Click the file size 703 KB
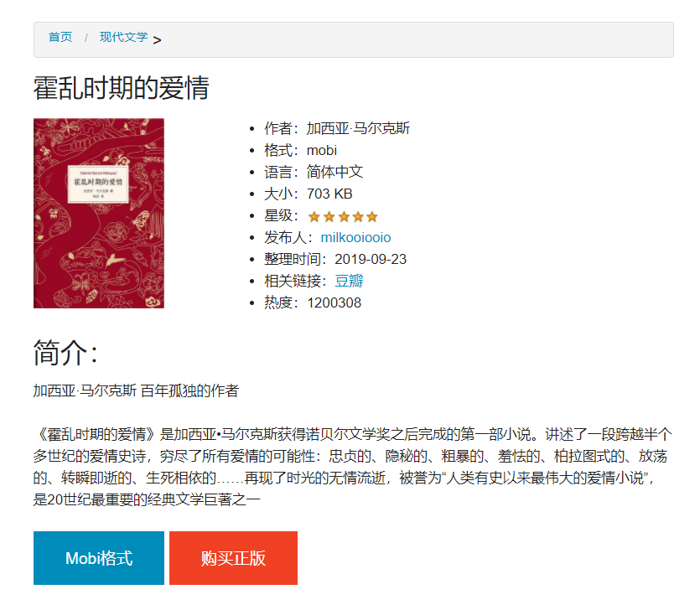The height and width of the screenshot is (605, 700). point(329,194)
